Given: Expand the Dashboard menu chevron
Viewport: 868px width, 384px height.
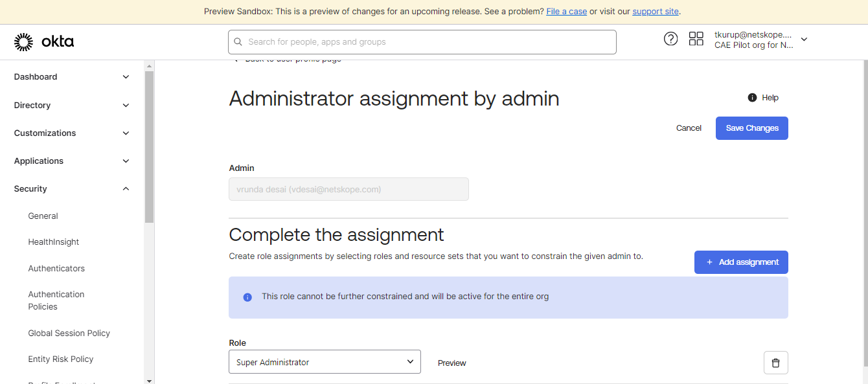Looking at the screenshot, I should click(x=126, y=77).
